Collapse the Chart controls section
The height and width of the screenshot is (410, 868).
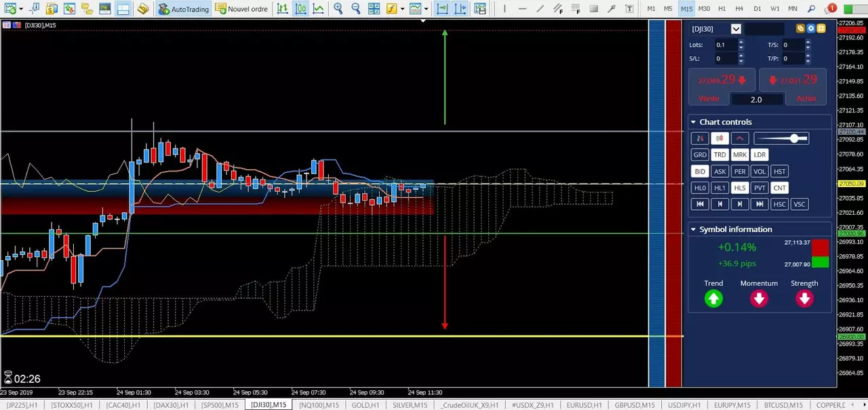[693, 122]
